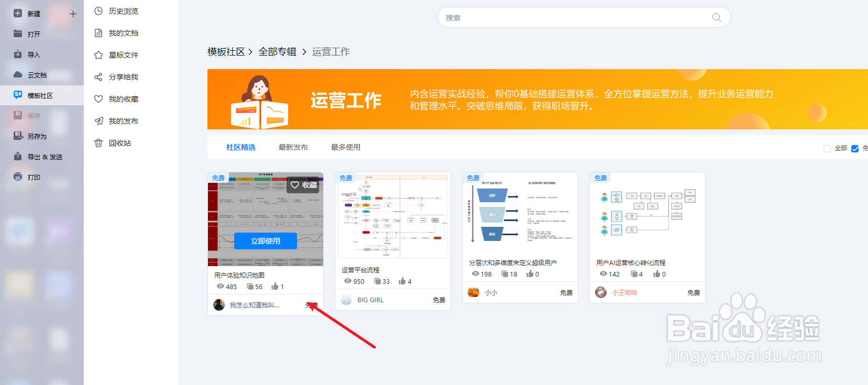The width and height of the screenshot is (868, 385).
Task: Click the avatar of 小小
Action: (474, 292)
